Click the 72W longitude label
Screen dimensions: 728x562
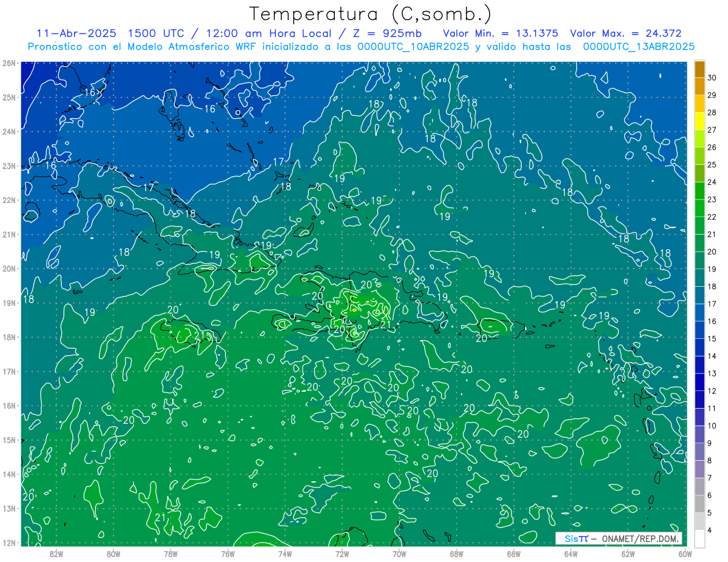pyautogui.click(x=342, y=554)
